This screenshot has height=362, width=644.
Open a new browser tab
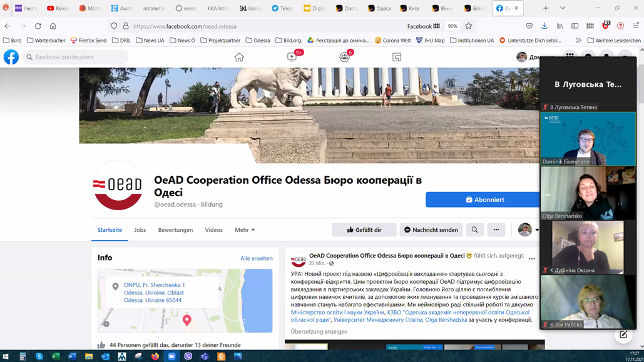pos(546,8)
